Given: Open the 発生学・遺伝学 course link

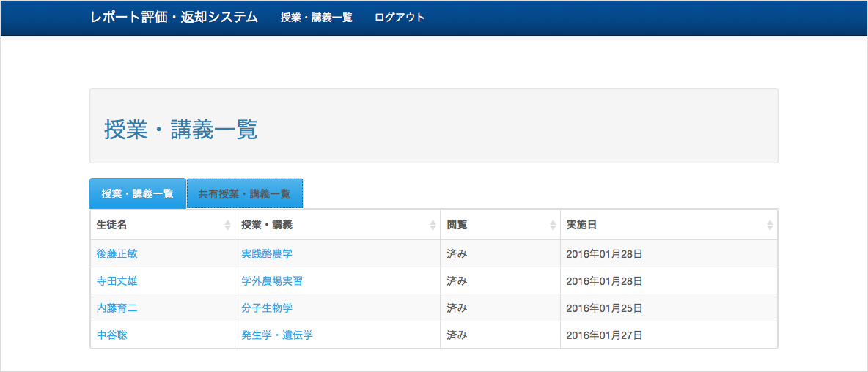Looking at the screenshot, I should [277, 335].
